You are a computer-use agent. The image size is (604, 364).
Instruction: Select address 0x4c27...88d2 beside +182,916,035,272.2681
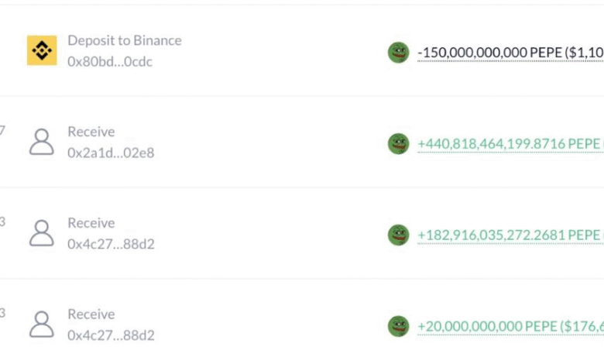(111, 244)
